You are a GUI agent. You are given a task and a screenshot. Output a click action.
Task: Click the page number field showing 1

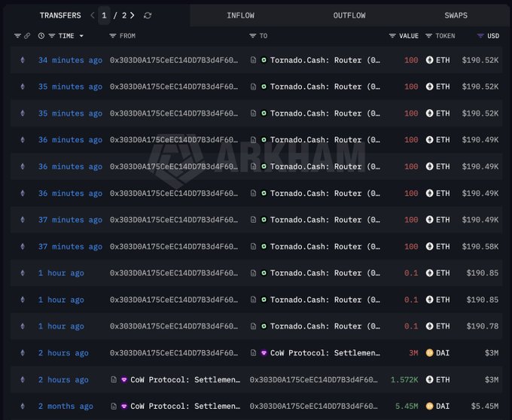pos(104,15)
